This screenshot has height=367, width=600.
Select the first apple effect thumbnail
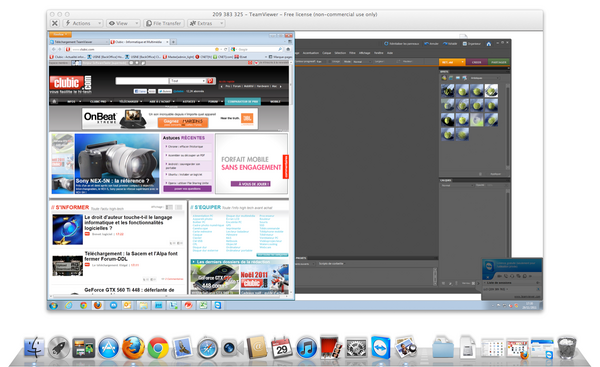[x=447, y=91]
